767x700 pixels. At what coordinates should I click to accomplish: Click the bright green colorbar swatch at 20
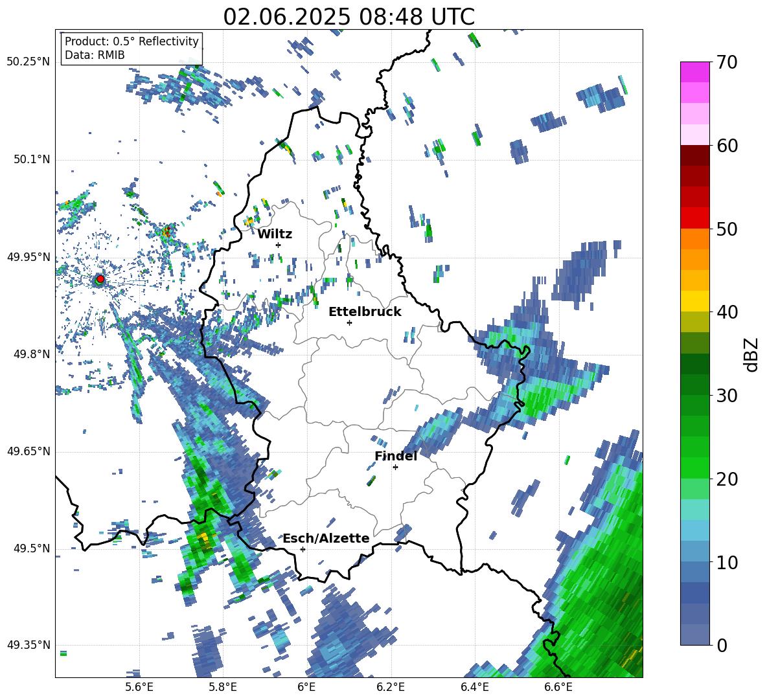point(694,468)
